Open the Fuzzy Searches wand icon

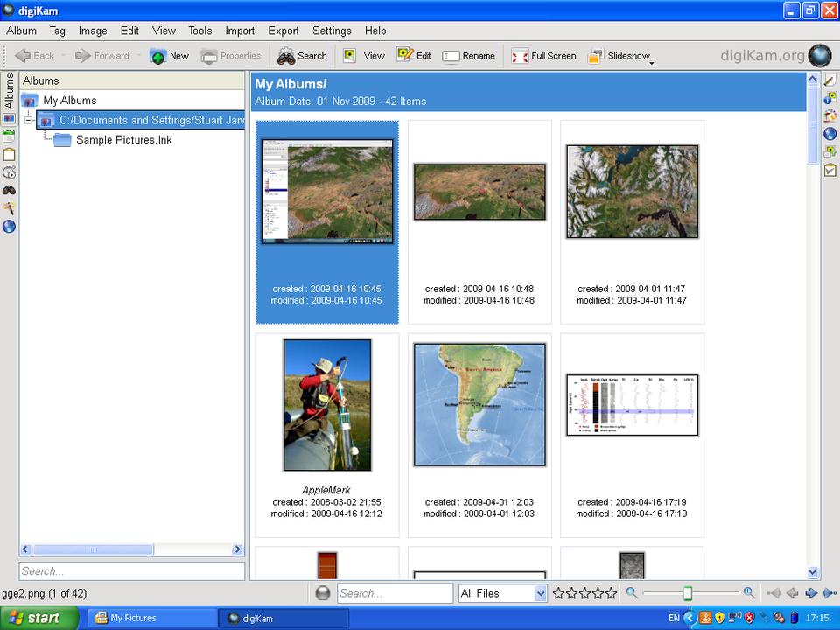click(9, 208)
